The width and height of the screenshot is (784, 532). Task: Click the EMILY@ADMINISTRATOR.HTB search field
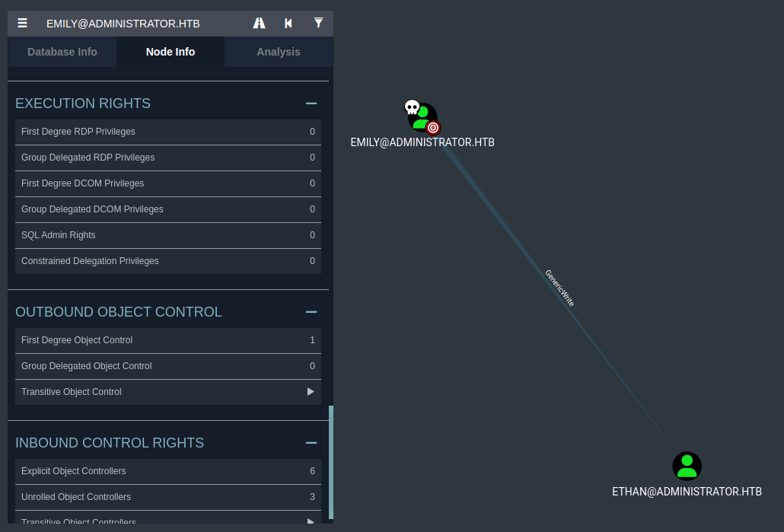(142, 24)
